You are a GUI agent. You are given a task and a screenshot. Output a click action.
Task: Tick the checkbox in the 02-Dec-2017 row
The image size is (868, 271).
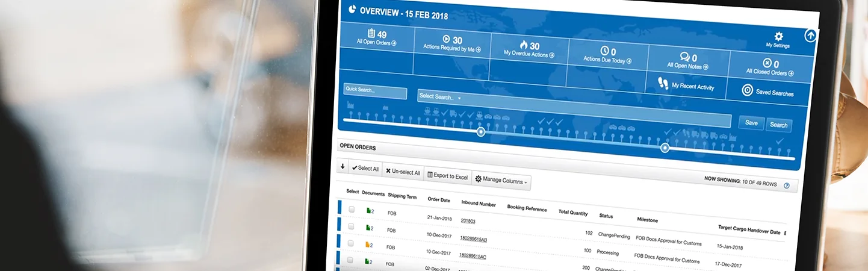(x=350, y=260)
